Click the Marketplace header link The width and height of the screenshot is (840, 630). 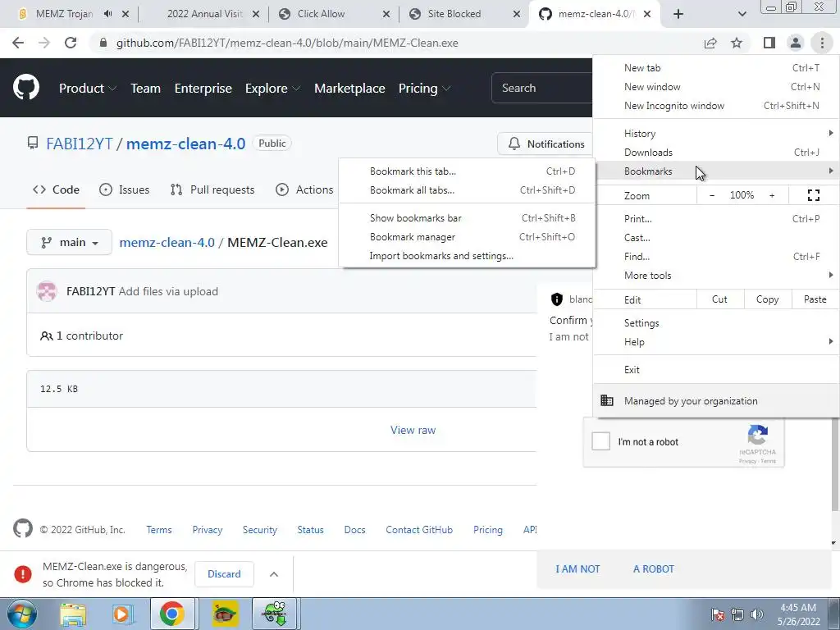coord(349,89)
